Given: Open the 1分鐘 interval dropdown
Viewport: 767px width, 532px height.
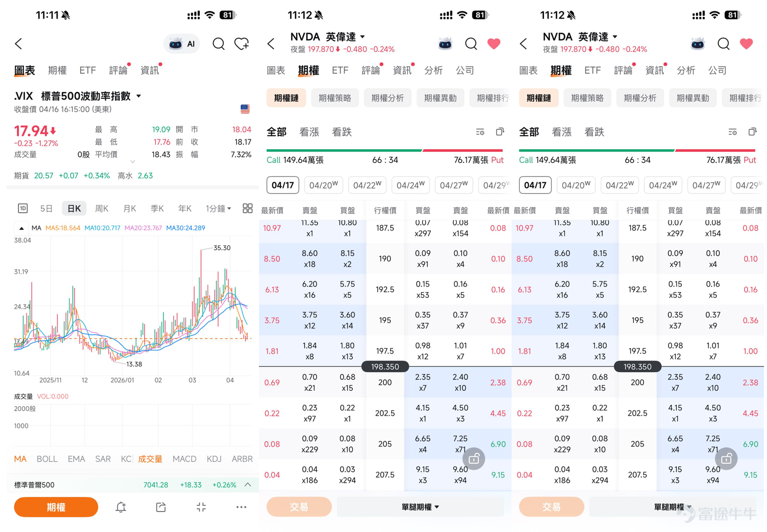Looking at the screenshot, I should pos(218,208).
